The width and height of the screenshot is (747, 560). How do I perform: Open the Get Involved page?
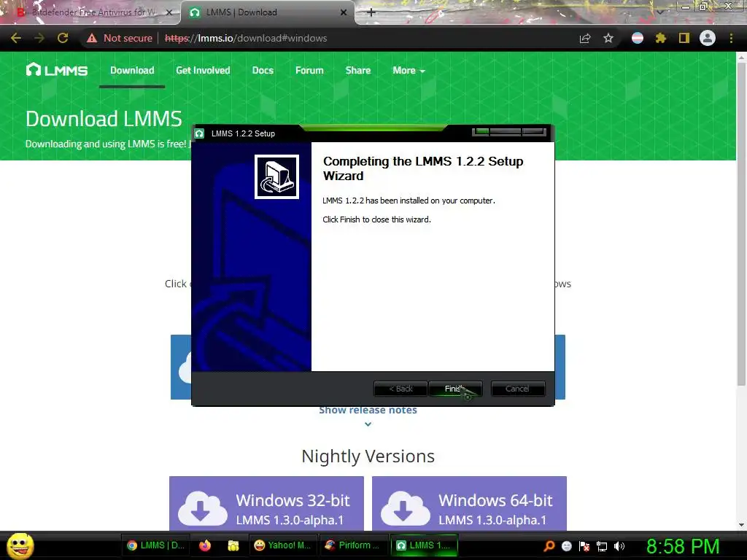click(203, 70)
